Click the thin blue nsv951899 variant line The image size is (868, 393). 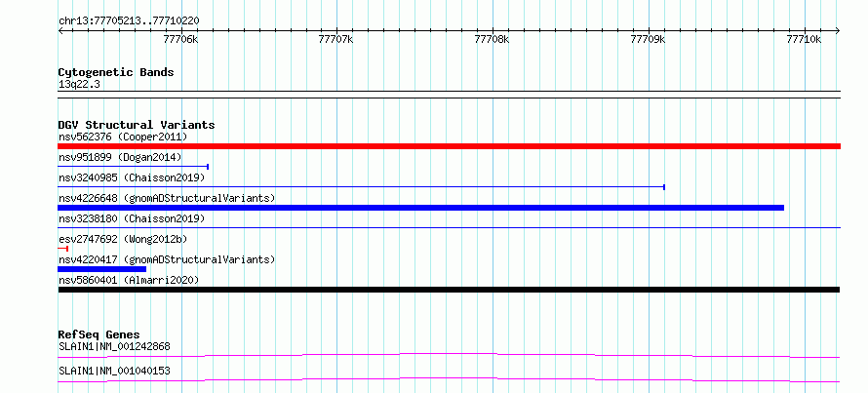tap(133, 166)
